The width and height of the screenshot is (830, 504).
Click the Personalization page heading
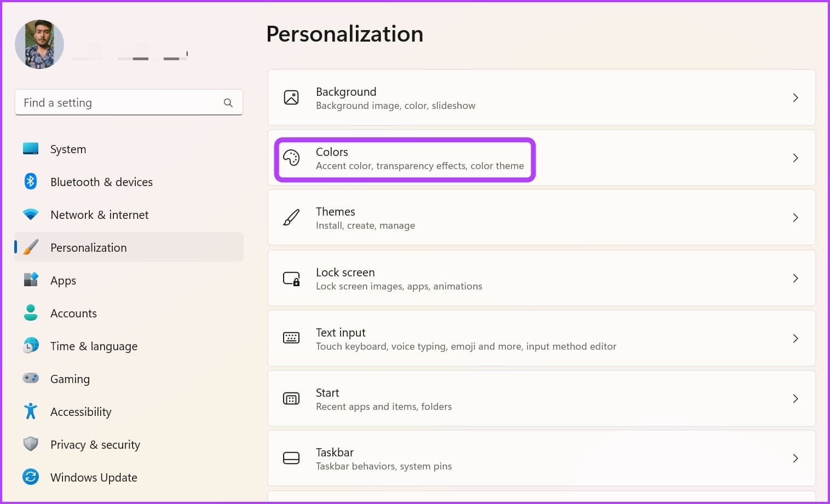(345, 34)
